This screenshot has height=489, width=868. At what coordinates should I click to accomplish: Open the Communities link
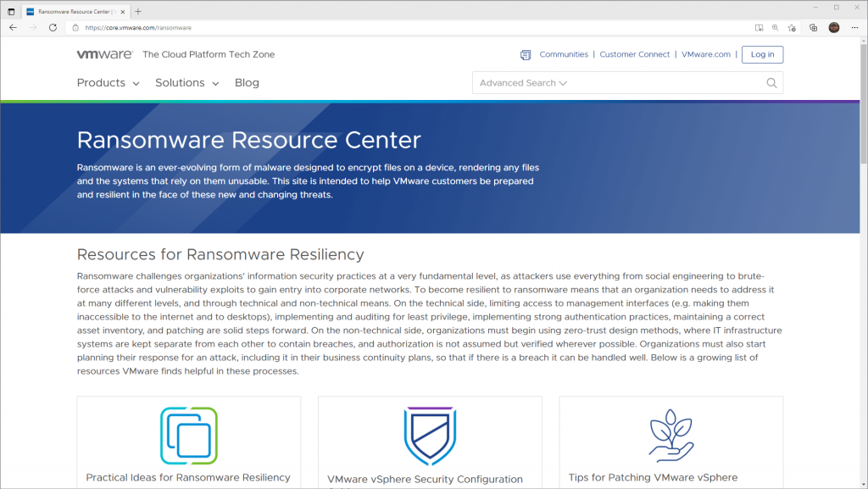(564, 54)
